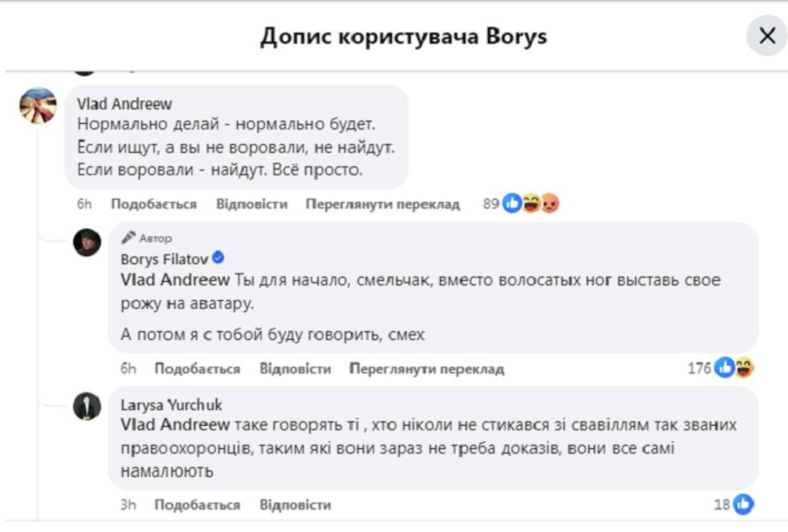Click the like reaction icon on Vlad's comment
This screenshot has width=788, height=532.
[512, 204]
